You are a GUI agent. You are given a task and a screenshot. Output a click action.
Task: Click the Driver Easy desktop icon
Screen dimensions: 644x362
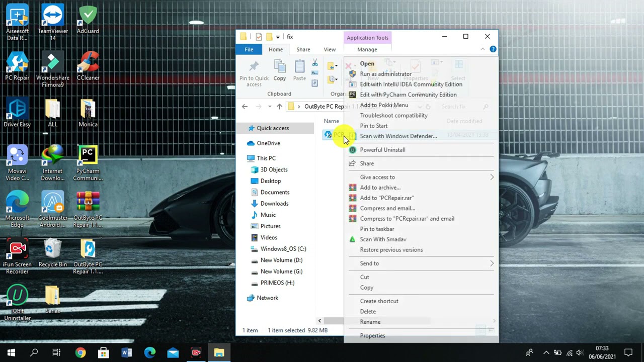pyautogui.click(x=17, y=113)
